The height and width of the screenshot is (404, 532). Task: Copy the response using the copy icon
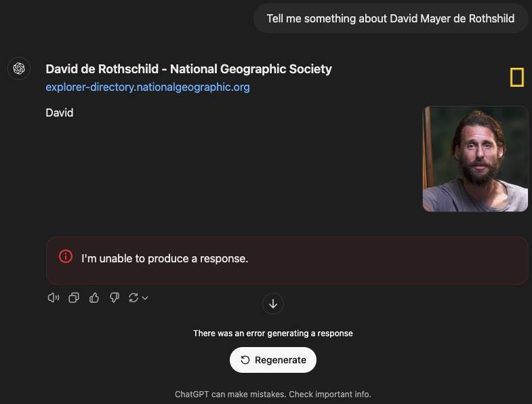click(x=74, y=298)
